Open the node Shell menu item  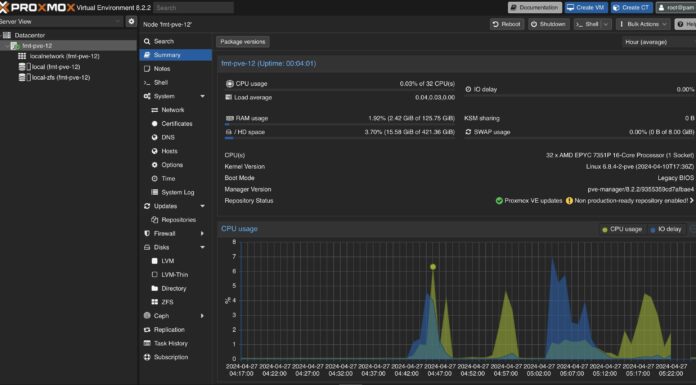(x=176, y=83)
